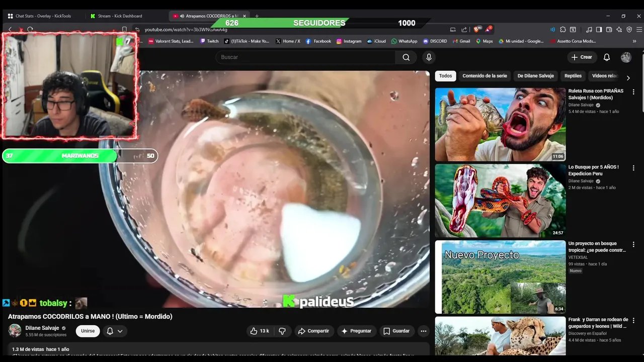Image resolution: width=644 pixels, height=362 pixels.
Task: Open a new browser tab
Action: (x=257, y=16)
